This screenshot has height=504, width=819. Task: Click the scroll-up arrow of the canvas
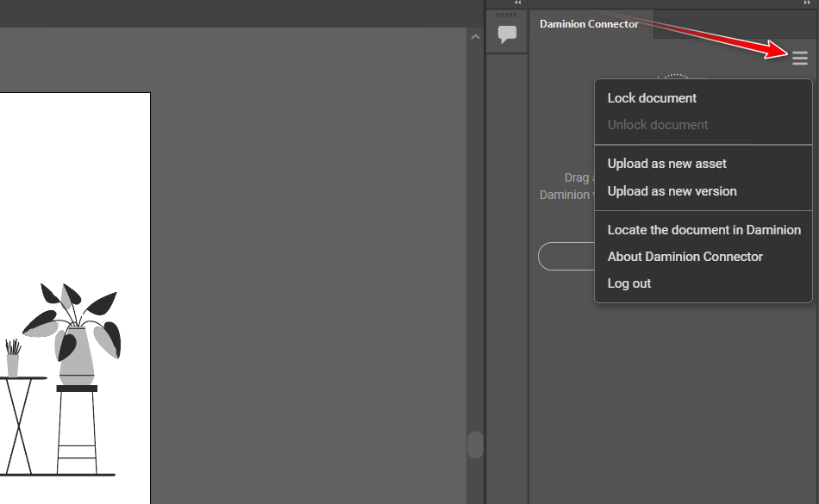point(475,37)
